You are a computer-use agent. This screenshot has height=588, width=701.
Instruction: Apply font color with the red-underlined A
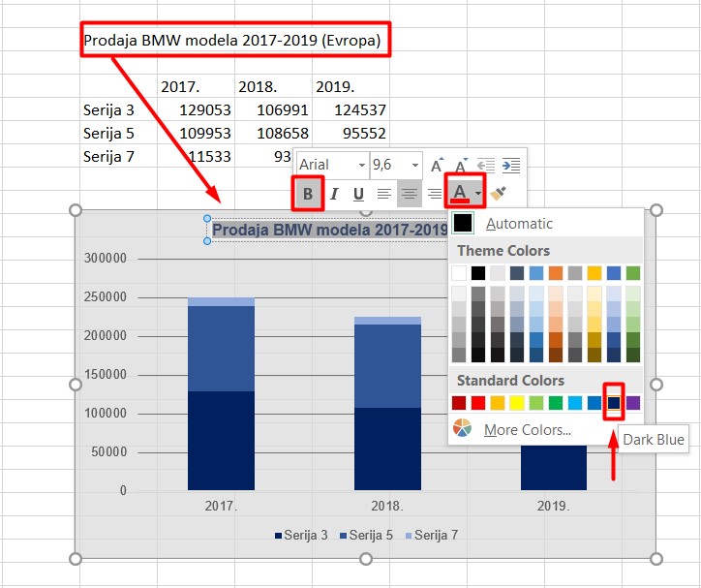click(x=460, y=194)
